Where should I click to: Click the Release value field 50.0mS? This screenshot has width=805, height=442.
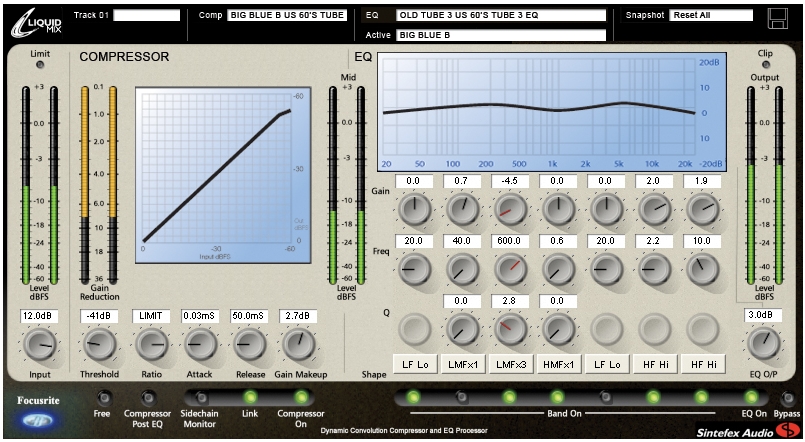click(x=248, y=316)
